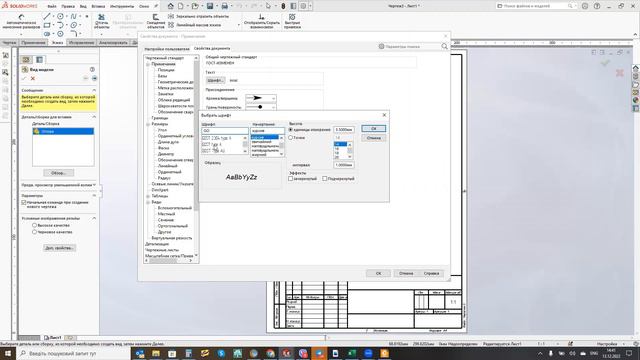Screen dimensions: 640x360
Task: Click the Mirror Entities tool
Action: click(198, 16)
